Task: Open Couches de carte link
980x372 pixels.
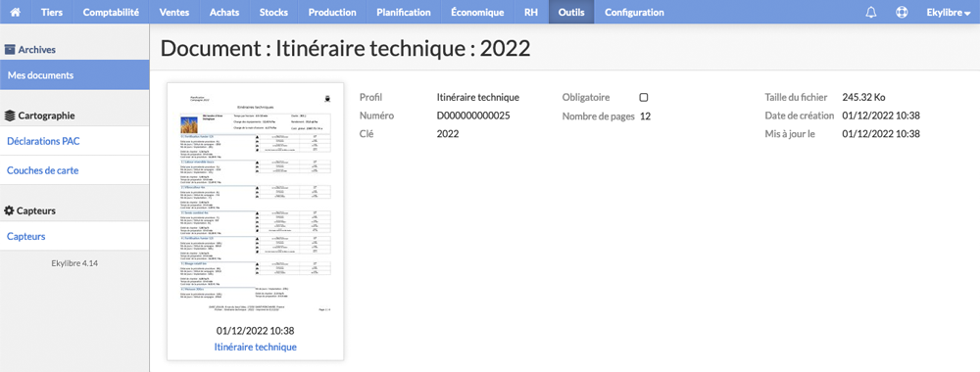Action: pos(42,170)
